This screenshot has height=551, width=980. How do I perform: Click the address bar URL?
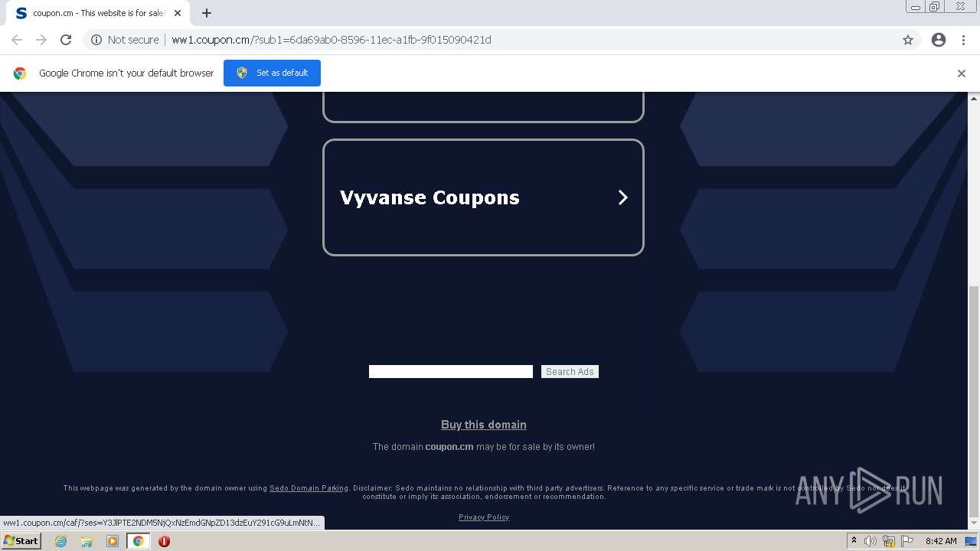(332, 40)
